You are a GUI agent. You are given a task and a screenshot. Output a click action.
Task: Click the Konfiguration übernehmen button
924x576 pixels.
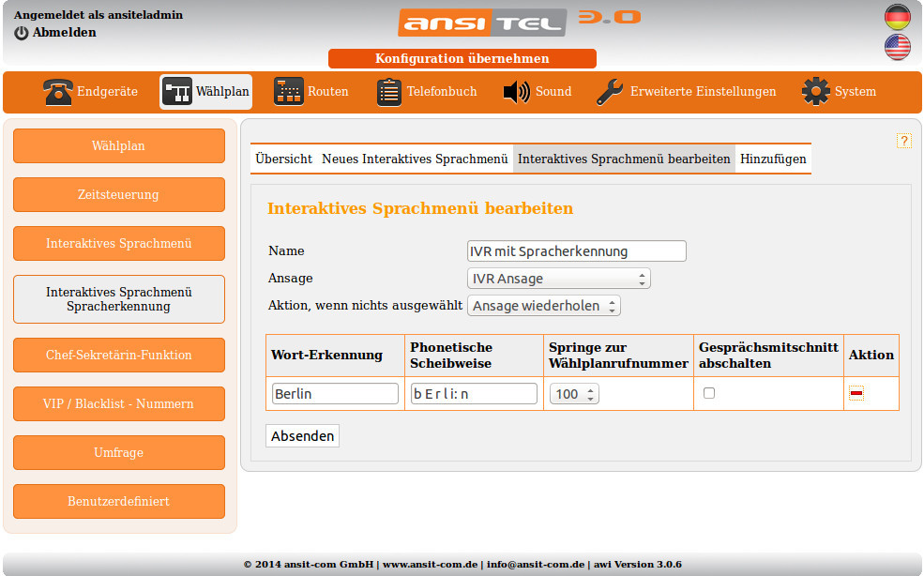462,59
